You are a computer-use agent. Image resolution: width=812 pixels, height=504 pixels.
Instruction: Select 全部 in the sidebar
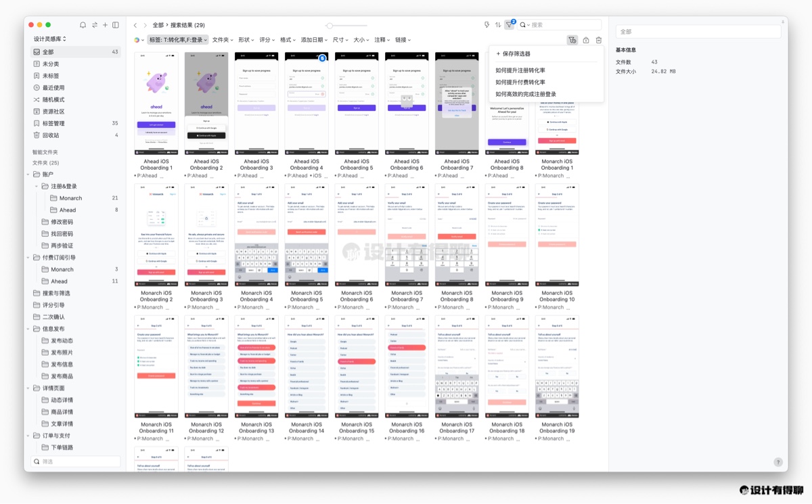(76, 51)
